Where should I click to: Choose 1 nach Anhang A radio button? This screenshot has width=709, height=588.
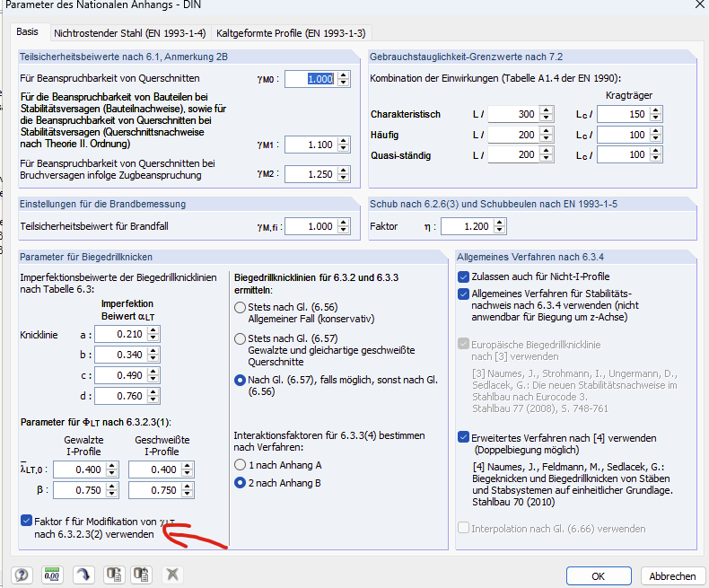(241, 465)
